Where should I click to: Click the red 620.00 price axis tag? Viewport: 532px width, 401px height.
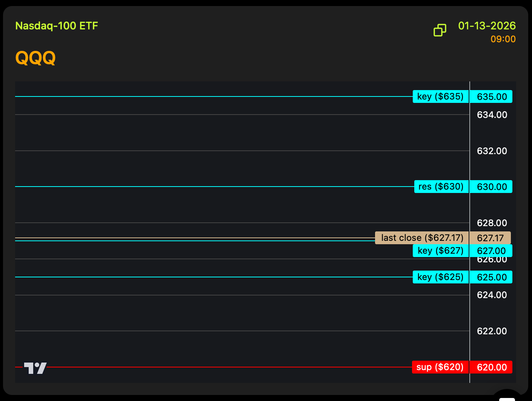pyautogui.click(x=491, y=367)
